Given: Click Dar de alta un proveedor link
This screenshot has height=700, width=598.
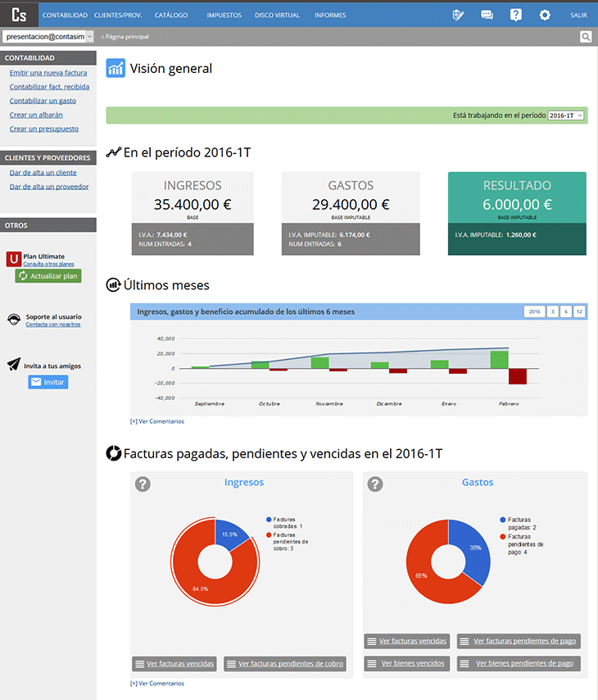Looking at the screenshot, I should coord(49,187).
